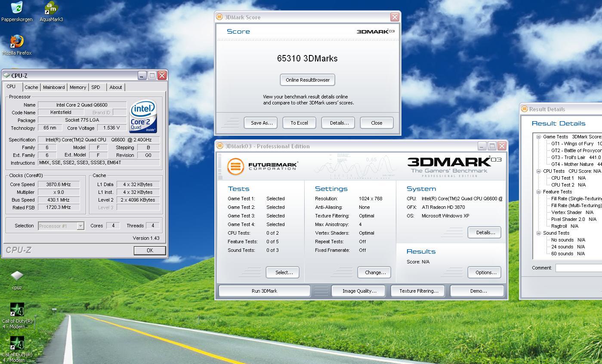602x364 pixels.
Task: Switch to the Memory tab in CPU-Z
Action: 78,87
